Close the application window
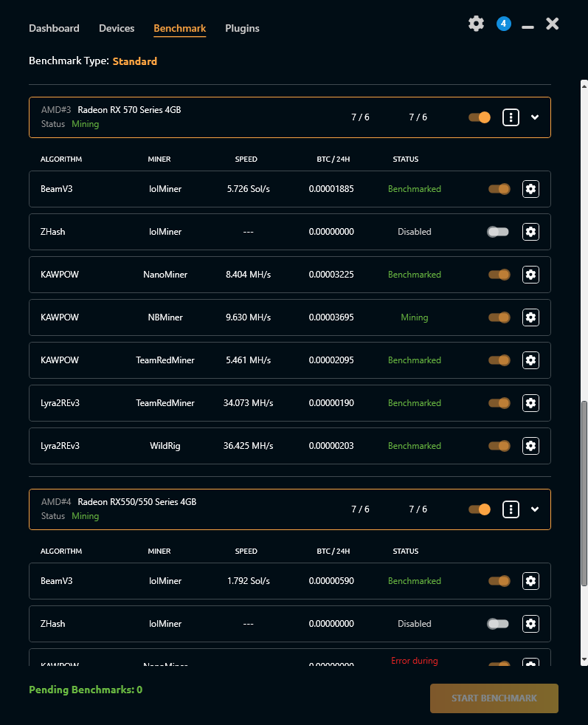Image resolution: width=588 pixels, height=725 pixels. (x=553, y=24)
